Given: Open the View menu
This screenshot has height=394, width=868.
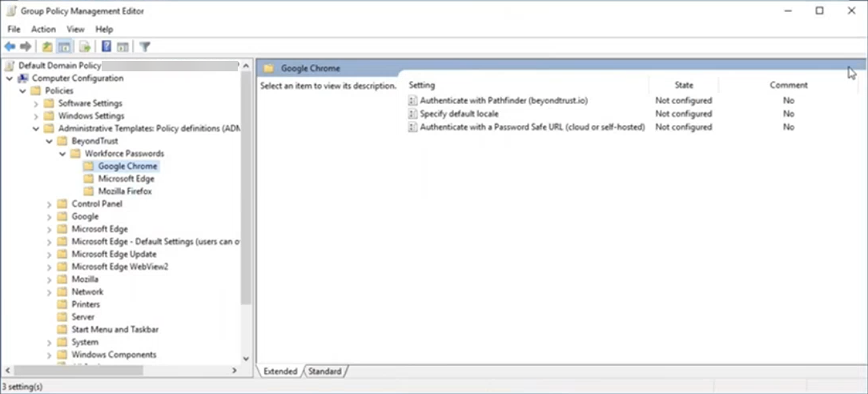Looking at the screenshot, I should coord(75,30).
